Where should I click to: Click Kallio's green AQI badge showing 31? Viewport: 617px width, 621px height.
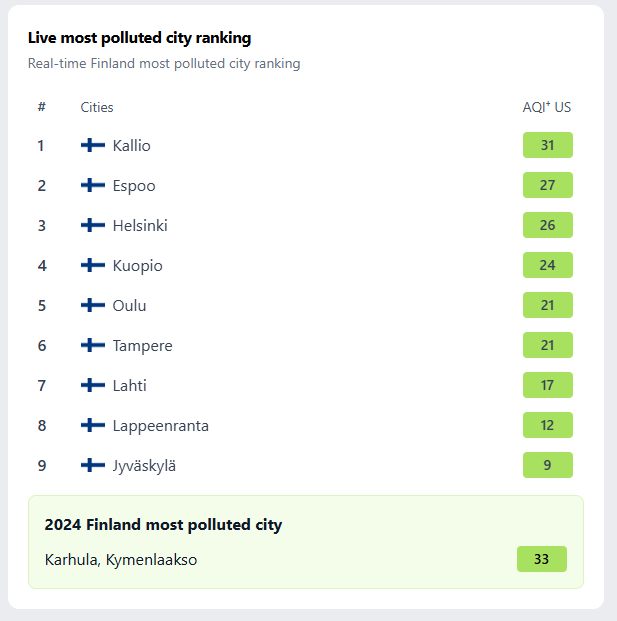click(x=547, y=146)
